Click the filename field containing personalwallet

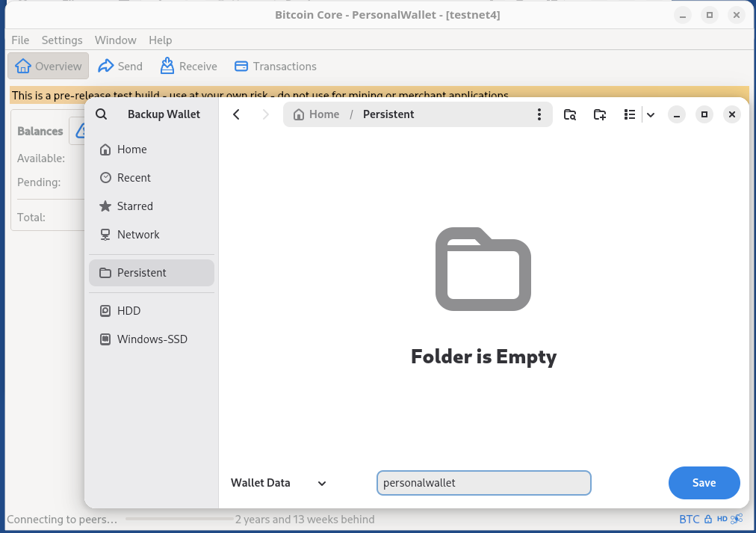[483, 483]
